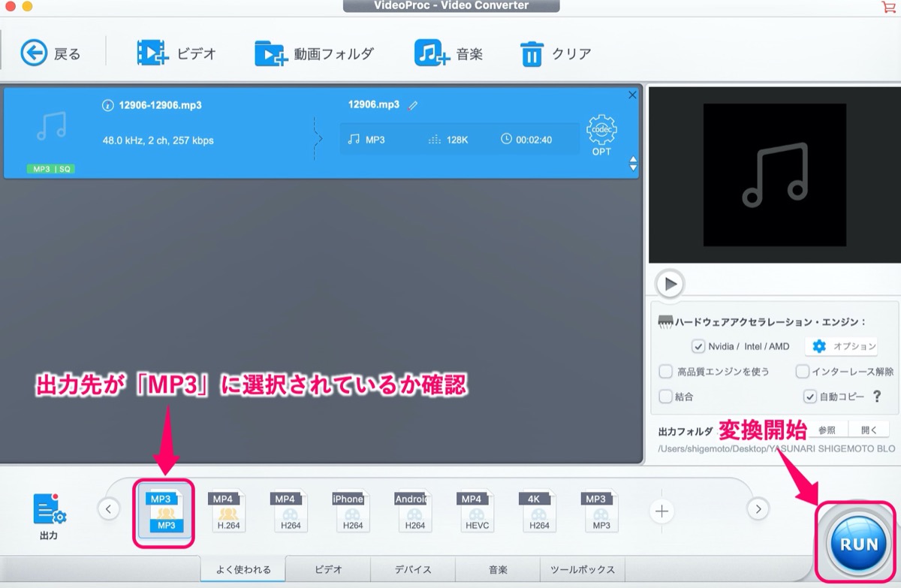Image resolution: width=901 pixels, height=588 pixels.
Task: Choose the Android H264 profile
Action: (x=413, y=511)
